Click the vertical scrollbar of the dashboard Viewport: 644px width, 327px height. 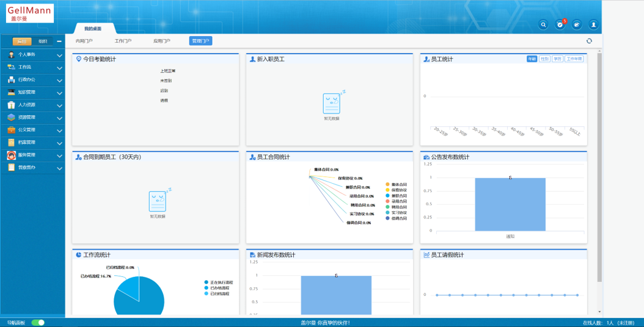(x=599, y=165)
